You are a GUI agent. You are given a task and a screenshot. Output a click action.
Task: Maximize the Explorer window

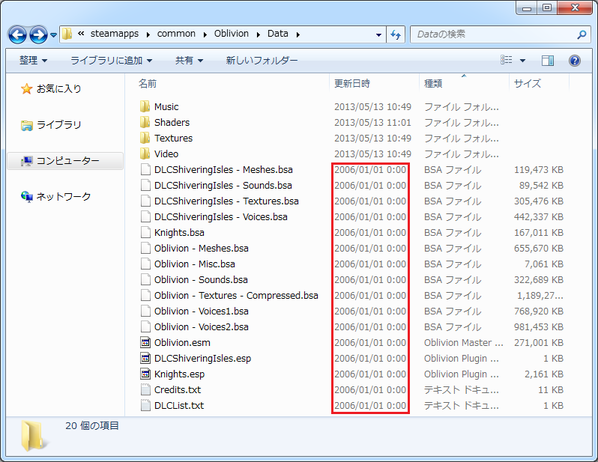[547, 8]
